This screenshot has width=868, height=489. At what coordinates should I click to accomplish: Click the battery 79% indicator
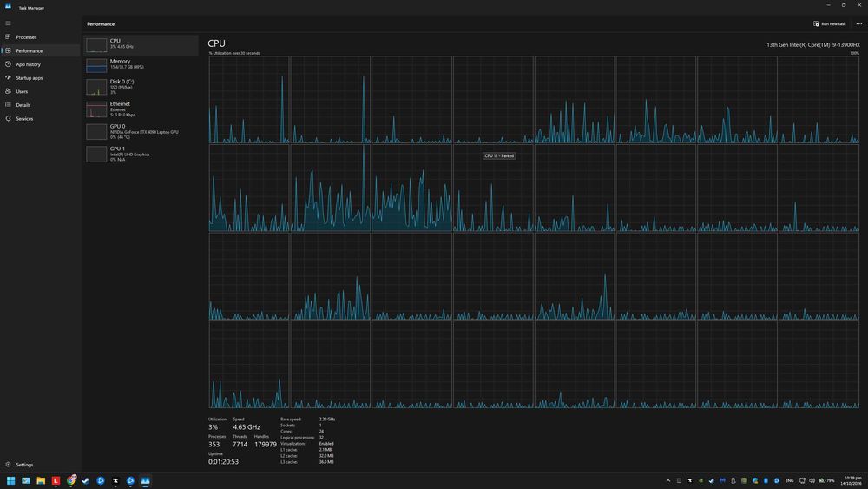(826, 480)
